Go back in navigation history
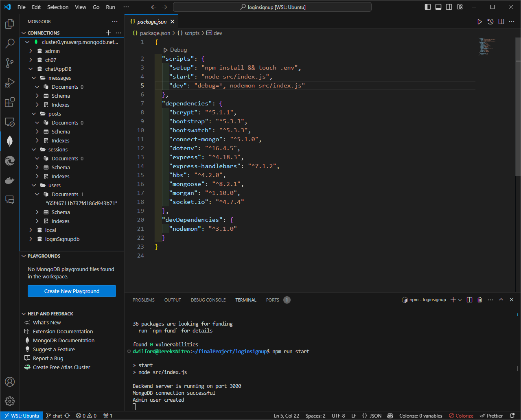Viewport: 521px width, 420px height. tap(153, 7)
